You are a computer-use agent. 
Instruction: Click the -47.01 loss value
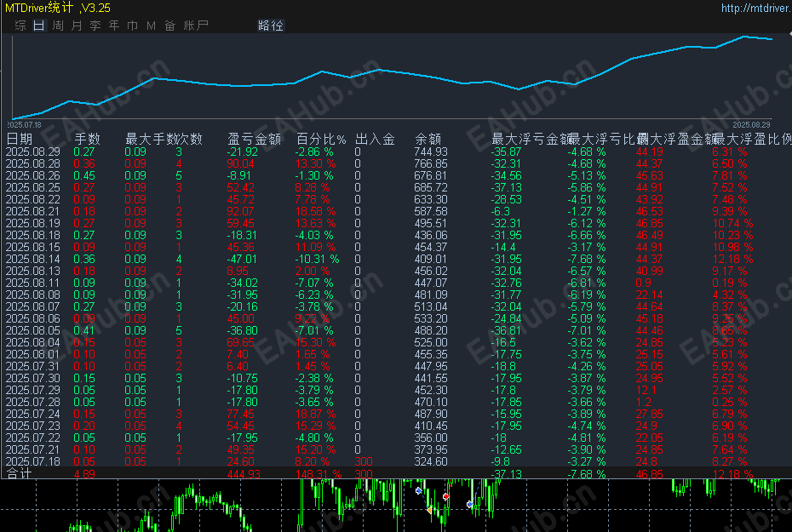coord(242,259)
